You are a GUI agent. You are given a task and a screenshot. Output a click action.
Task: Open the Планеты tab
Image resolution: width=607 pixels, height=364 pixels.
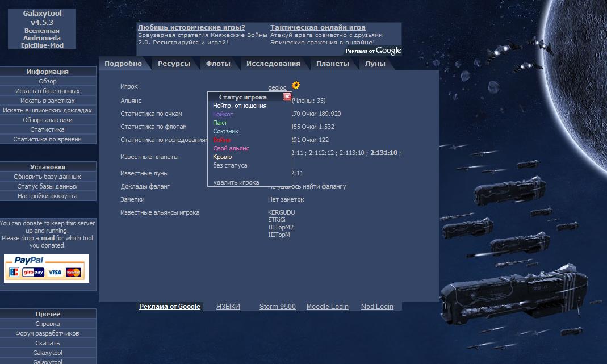(333, 64)
